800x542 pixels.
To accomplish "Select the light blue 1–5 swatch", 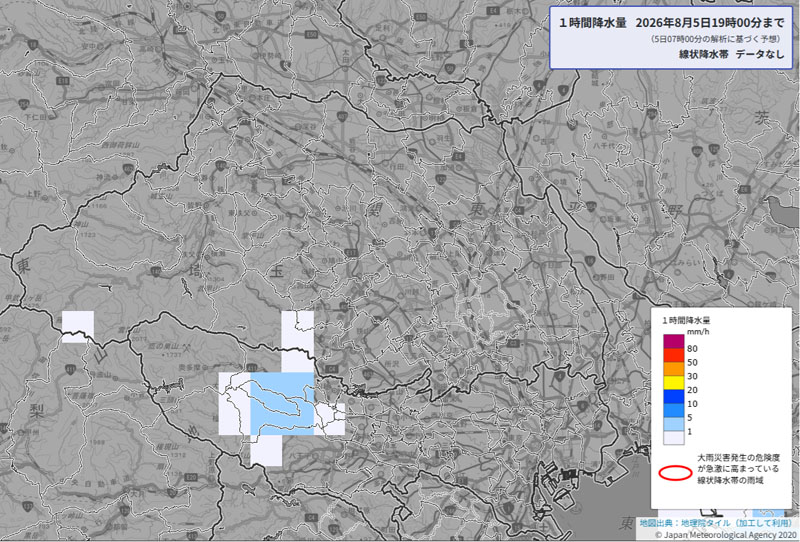I will coord(673,424).
